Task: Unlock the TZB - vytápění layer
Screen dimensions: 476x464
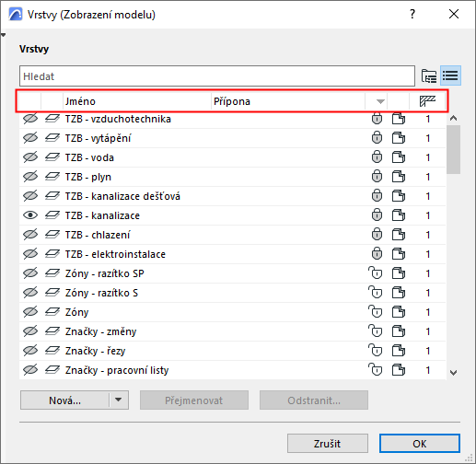Action: point(377,138)
